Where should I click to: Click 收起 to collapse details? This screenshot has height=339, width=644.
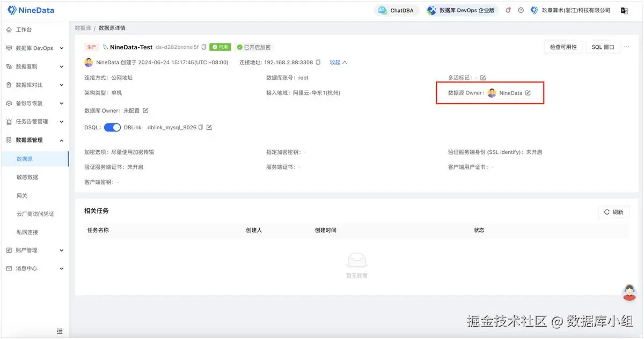coord(338,62)
